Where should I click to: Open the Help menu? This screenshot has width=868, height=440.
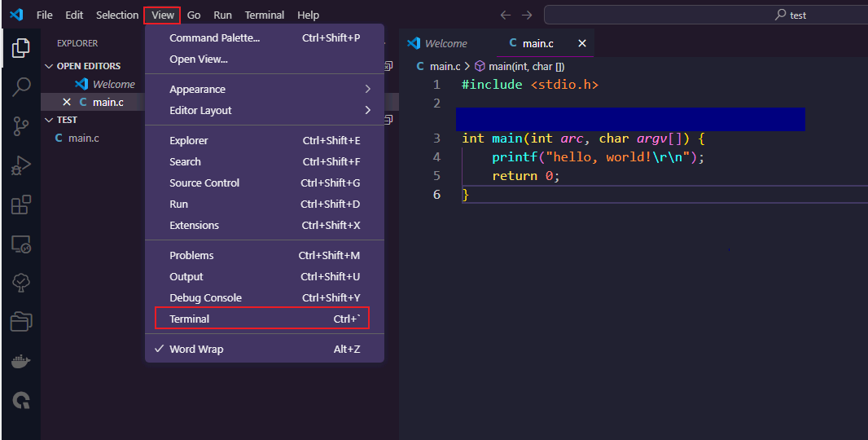(308, 15)
